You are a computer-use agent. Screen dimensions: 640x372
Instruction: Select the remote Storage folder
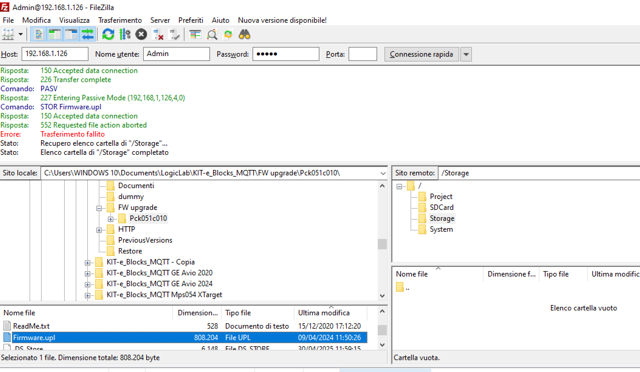click(x=442, y=218)
